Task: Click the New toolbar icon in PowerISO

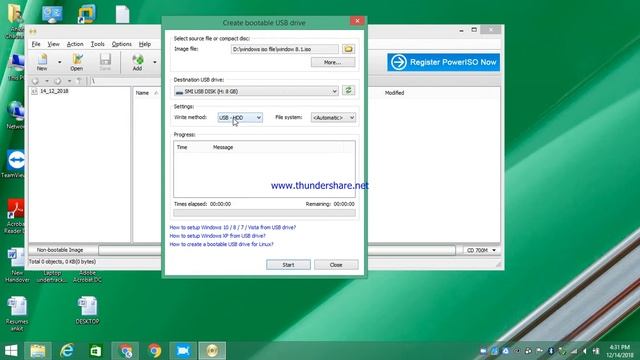Action: tap(42, 62)
